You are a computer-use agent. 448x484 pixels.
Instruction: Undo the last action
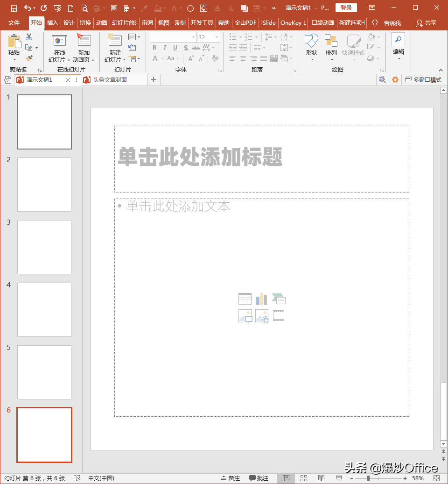(x=28, y=8)
